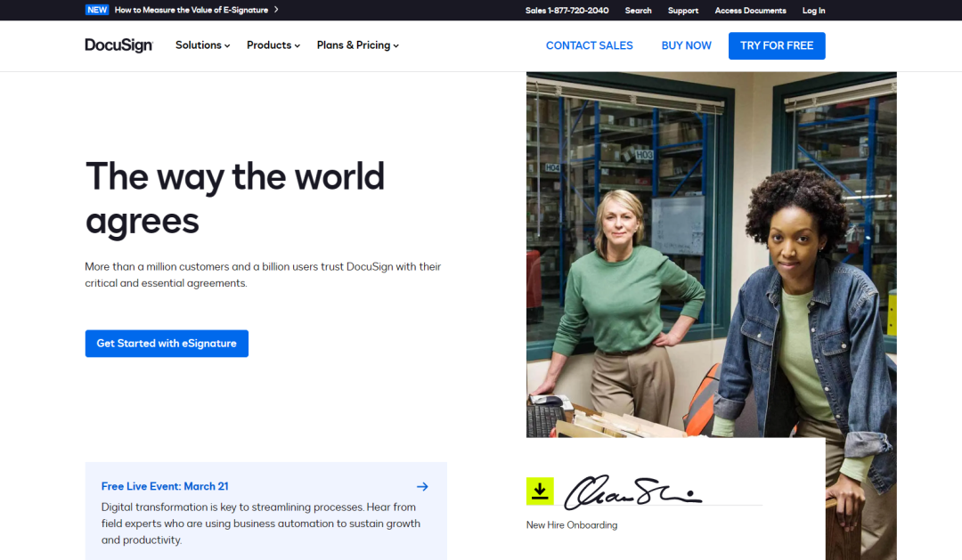Open Access Documents link
This screenshot has width=962, height=560.
[750, 11]
